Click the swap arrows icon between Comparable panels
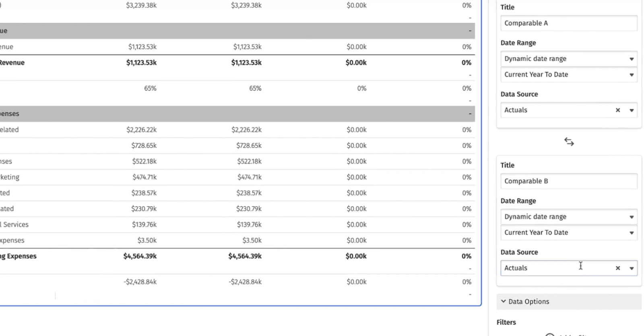644x336 pixels. point(568,141)
